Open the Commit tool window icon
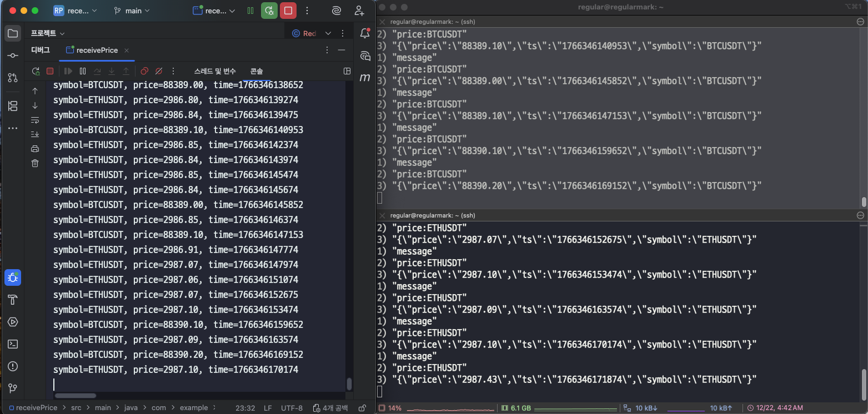This screenshot has width=868, height=414. (13, 55)
